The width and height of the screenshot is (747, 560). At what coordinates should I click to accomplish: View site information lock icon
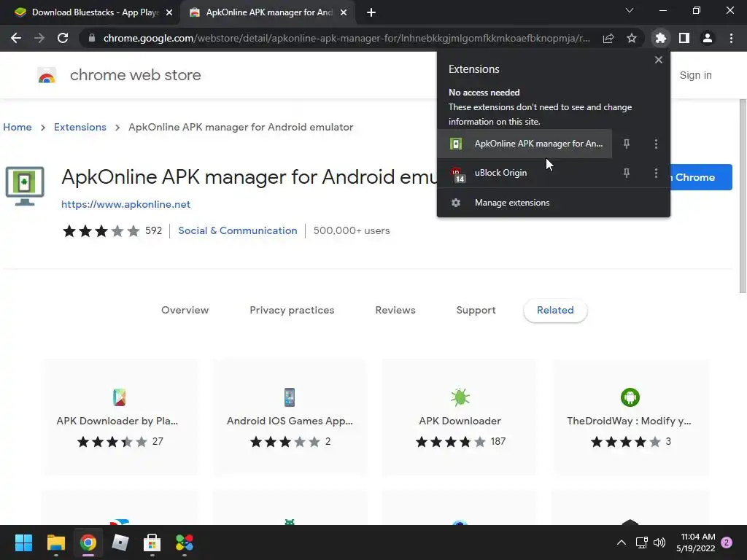[x=92, y=38]
